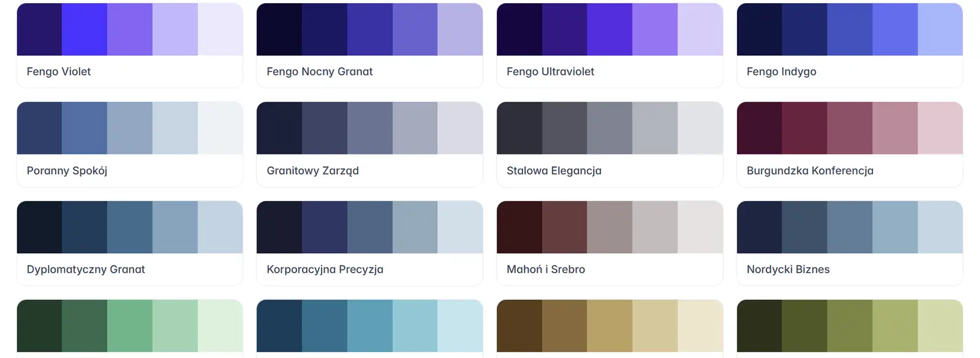Image resolution: width=980 pixels, height=358 pixels.
Task: Click the middle gray swatch in Stalowa Elegancja
Action: [609, 128]
